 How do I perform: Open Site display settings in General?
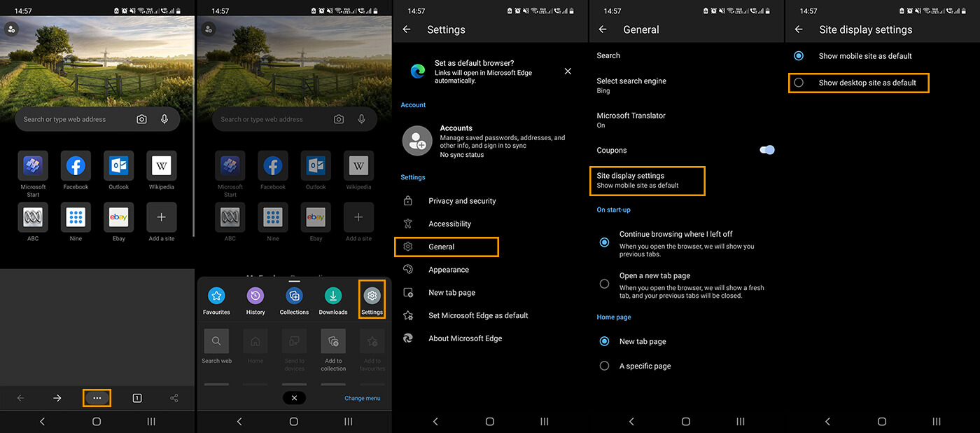coord(647,181)
